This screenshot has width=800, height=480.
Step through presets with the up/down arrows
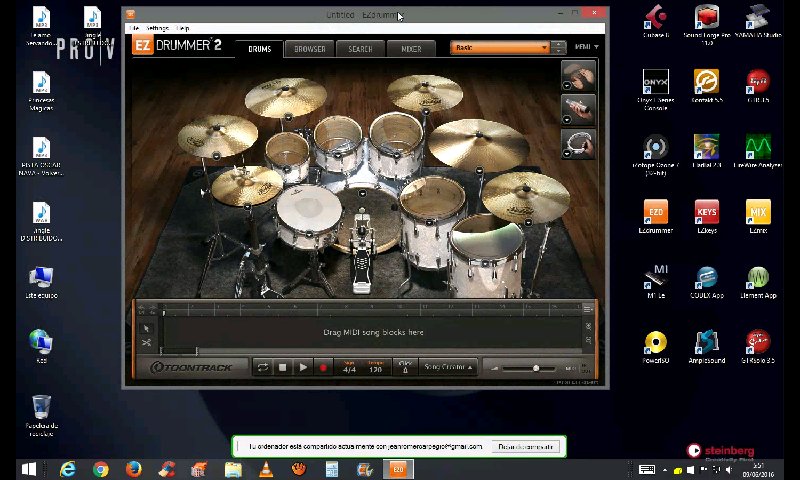559,47
